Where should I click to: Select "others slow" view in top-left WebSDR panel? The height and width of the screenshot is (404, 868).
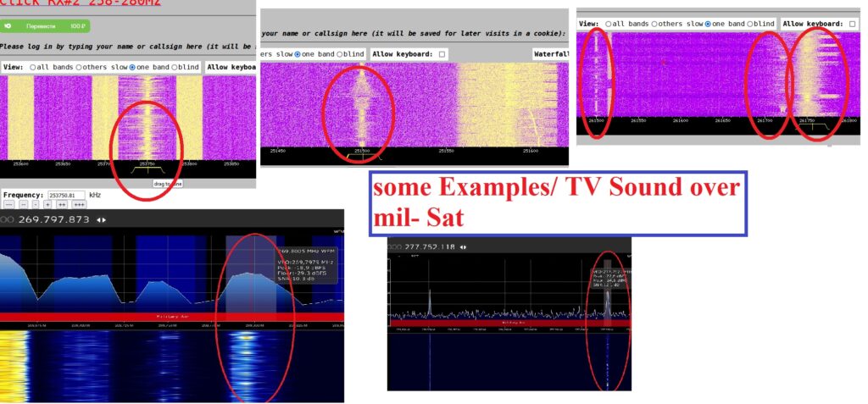[79, 67]
